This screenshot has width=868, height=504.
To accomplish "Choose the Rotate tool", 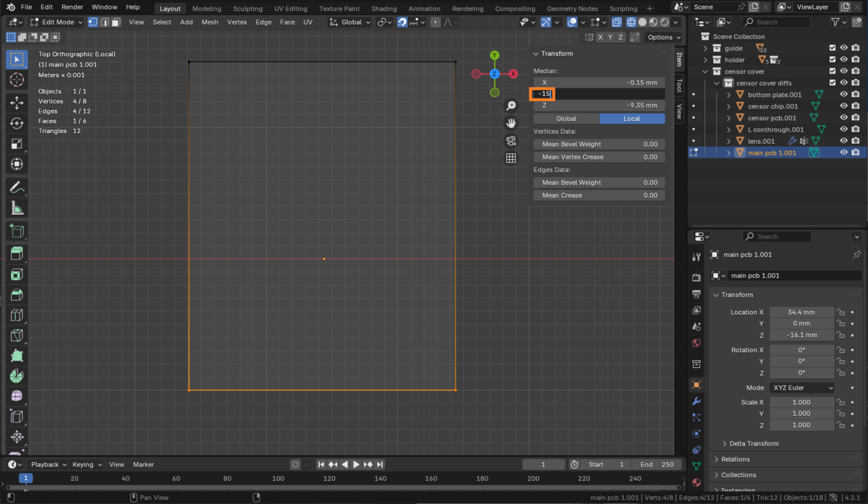I will 17,124.
